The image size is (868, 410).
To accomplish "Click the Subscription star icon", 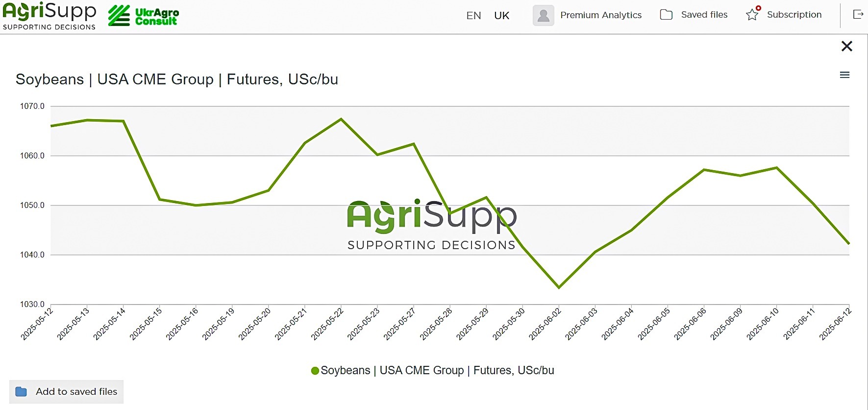I will pyautogui.click(x=753, y=14).
